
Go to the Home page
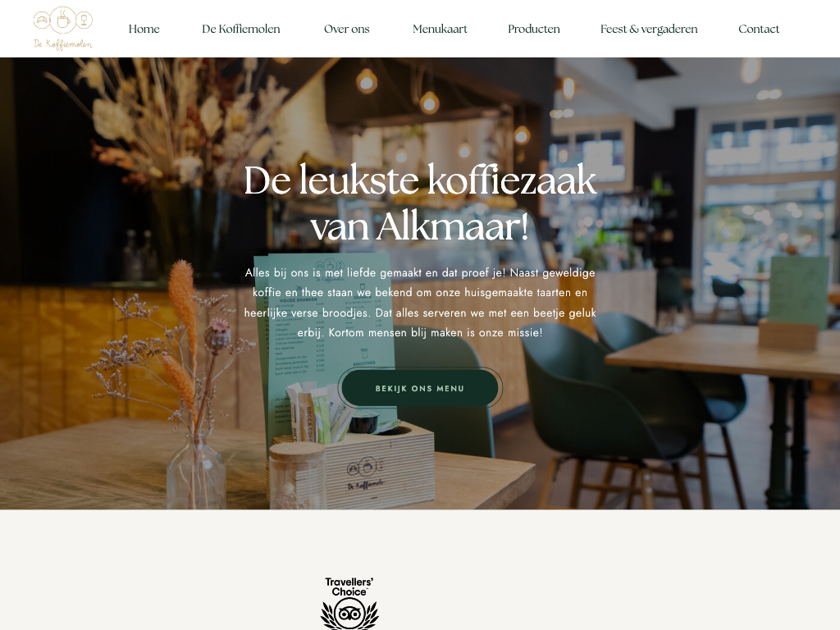coord(144,29)
